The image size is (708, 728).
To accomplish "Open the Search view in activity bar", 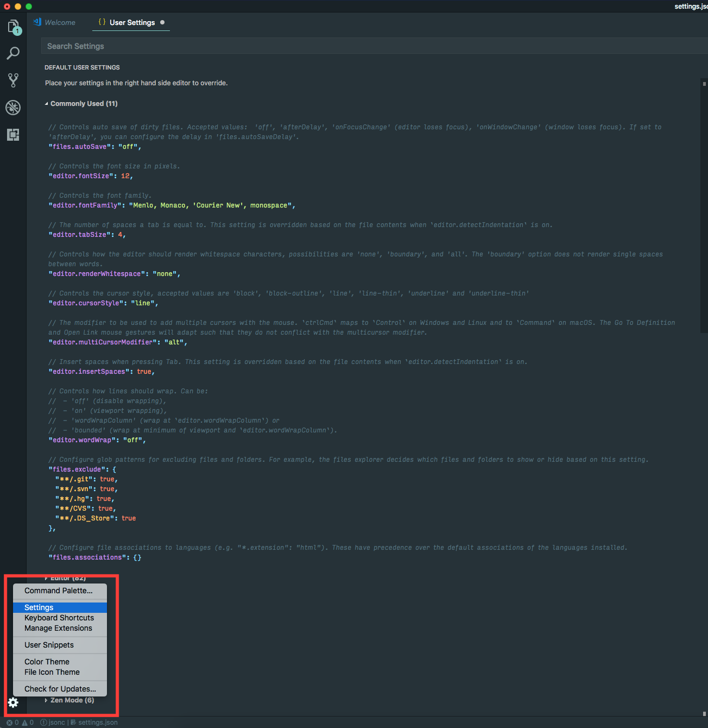I will 13,53.
